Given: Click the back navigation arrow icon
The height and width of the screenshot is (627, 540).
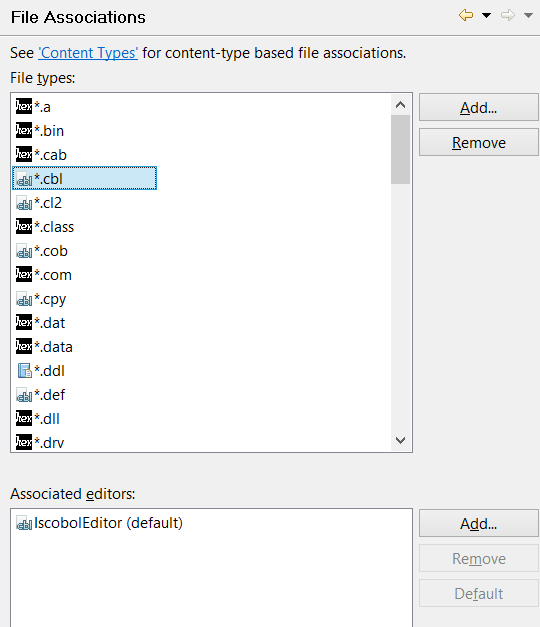Looking at the screenshot, I should coord(466,16).
